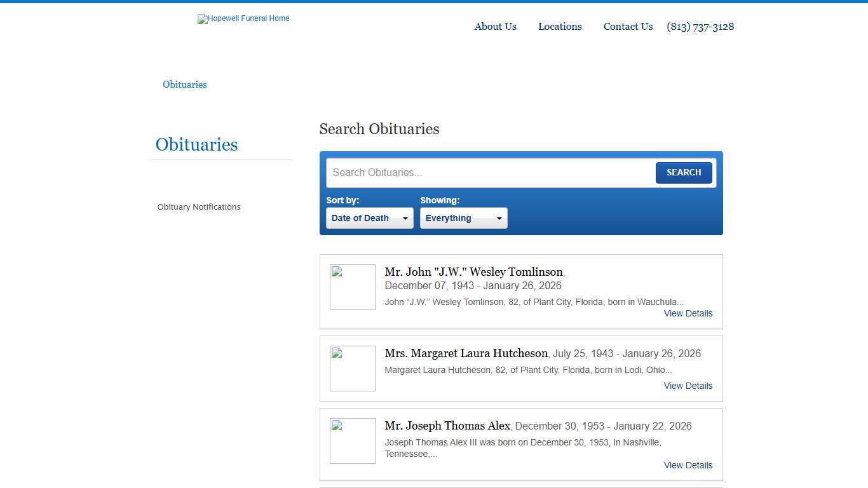Click the Mrs. Margaret Laura Hutcheson name link
Viewport: 868px width, 488px height.
pos(466,353)
